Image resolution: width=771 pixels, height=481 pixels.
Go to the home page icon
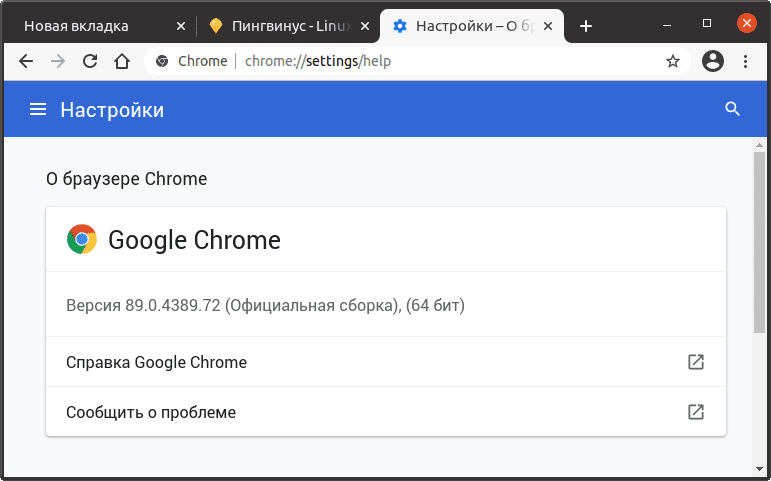click(x=122, y=61)
